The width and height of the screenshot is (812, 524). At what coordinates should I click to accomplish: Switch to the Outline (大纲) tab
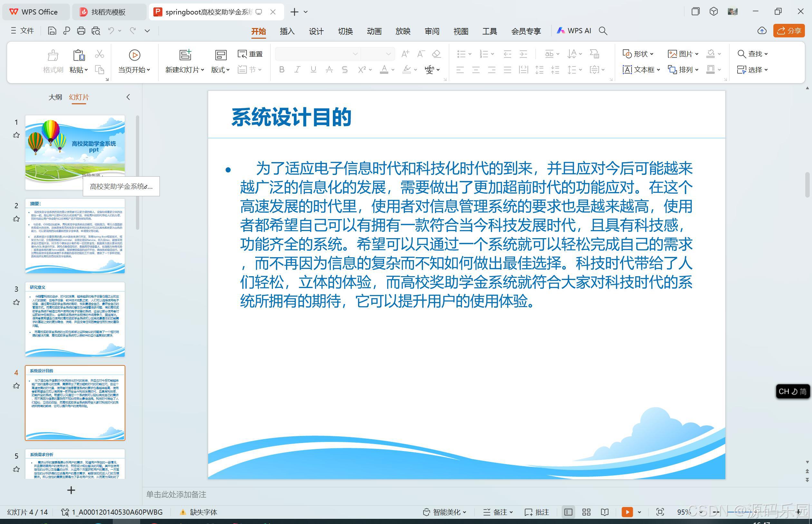[x=55, y=97]
